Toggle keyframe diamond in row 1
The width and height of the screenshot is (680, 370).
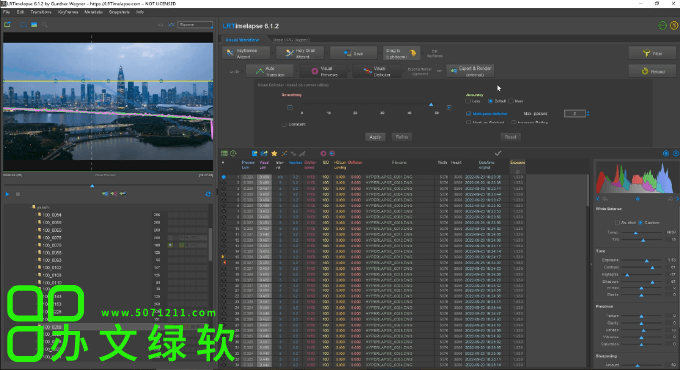coord(224,177)
